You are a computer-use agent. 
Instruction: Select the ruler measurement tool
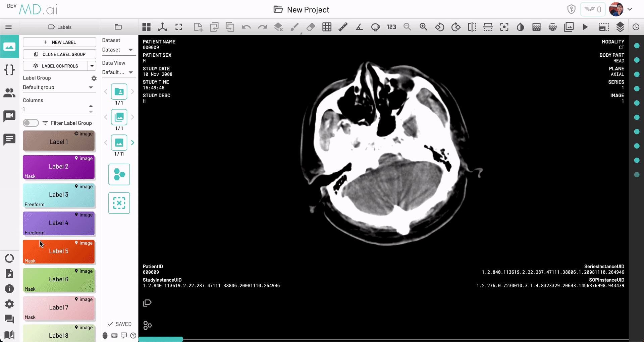(x=343, y=27)
